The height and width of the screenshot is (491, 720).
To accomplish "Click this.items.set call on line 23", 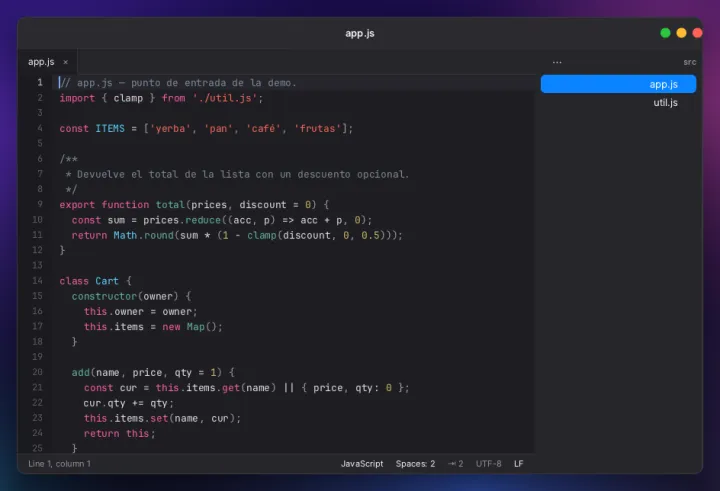I will (126, 418).
